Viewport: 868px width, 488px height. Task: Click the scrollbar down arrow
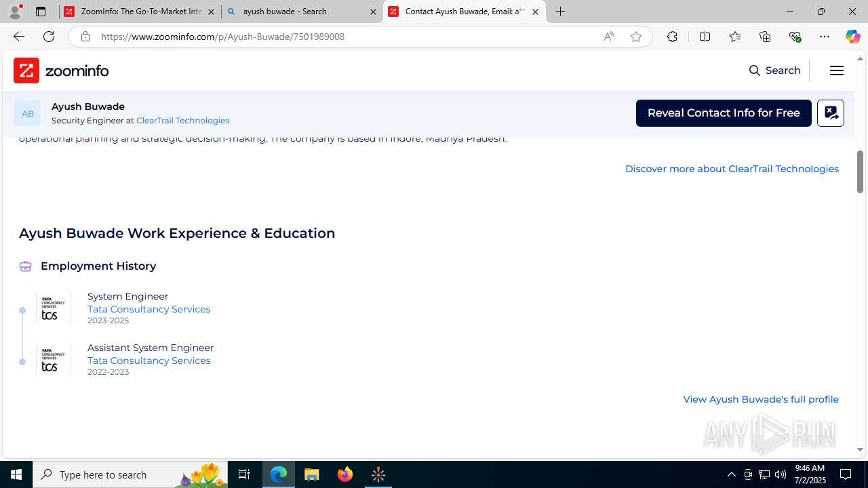861,449
